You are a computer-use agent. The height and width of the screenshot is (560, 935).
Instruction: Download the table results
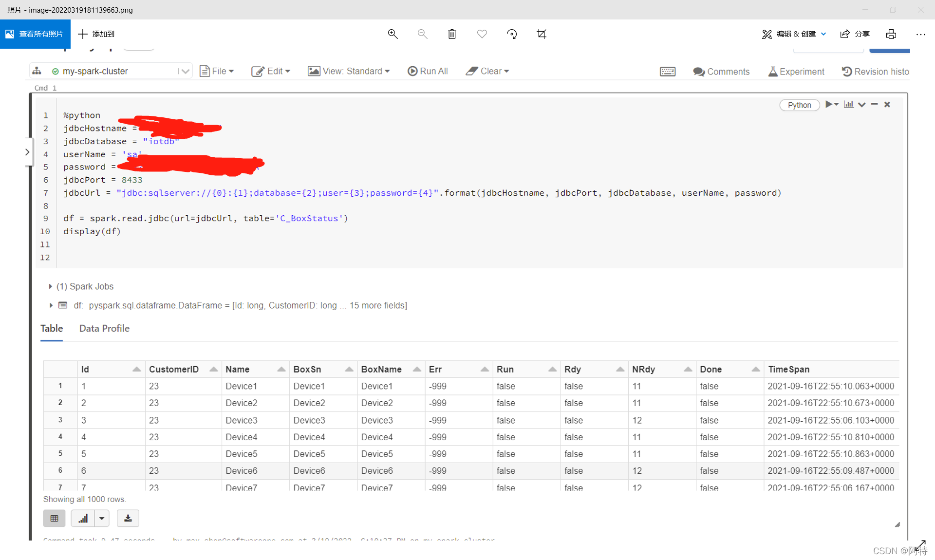coord(128,518)
